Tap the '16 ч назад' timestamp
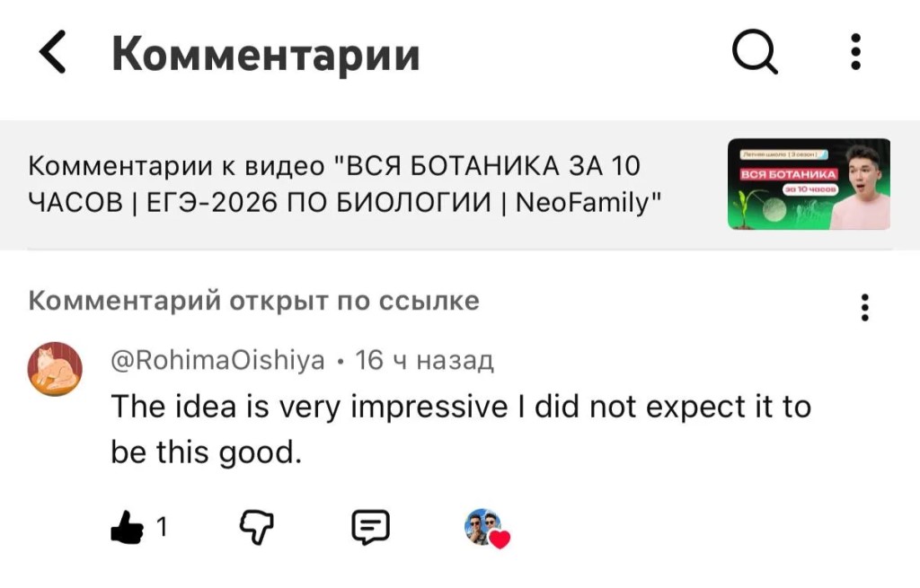Screen dimensions: 920x588 coord(424,360)
